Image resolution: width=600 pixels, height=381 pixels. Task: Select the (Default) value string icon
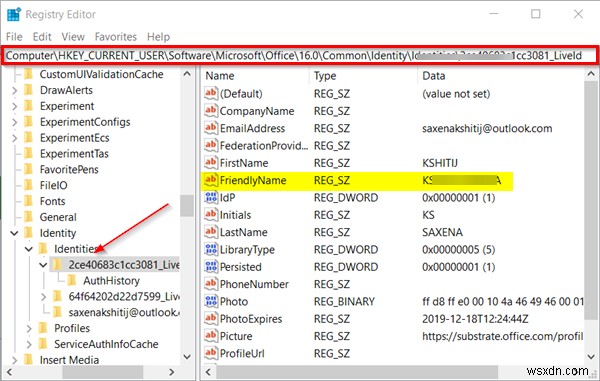211,93
